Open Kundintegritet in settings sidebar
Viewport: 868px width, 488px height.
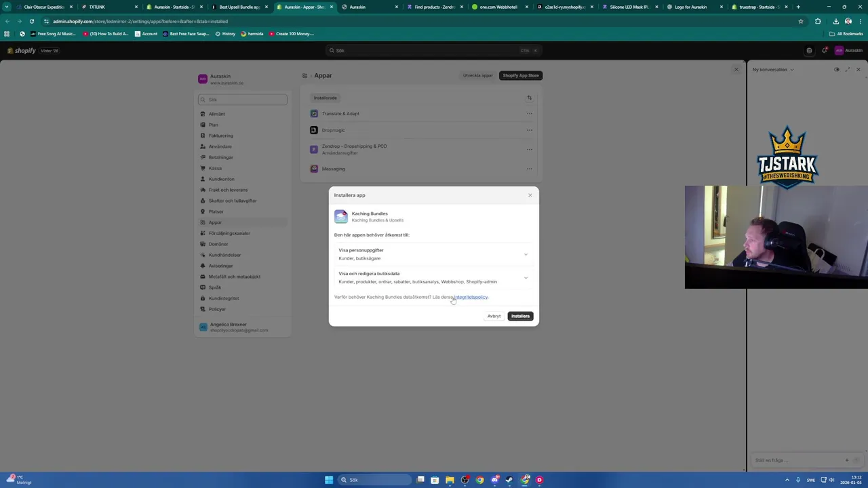pyautogui.click(x=243, y=298)
